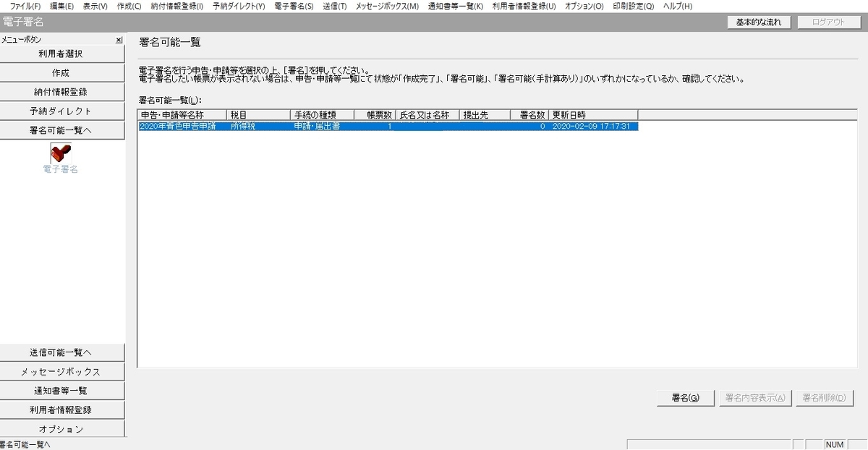
Task: Open the 利用者情報登録(U) menu
Action: (x=524, y=6)
